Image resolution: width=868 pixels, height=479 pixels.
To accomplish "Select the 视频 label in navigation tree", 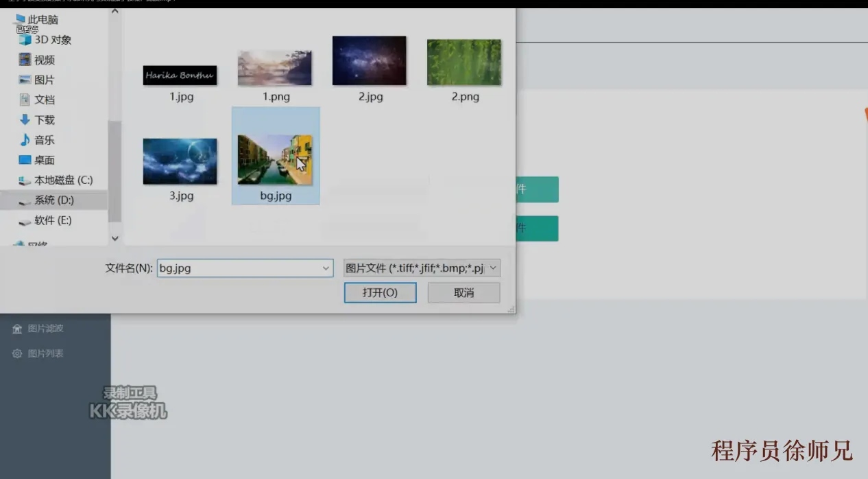I will [x=45, y=60].
